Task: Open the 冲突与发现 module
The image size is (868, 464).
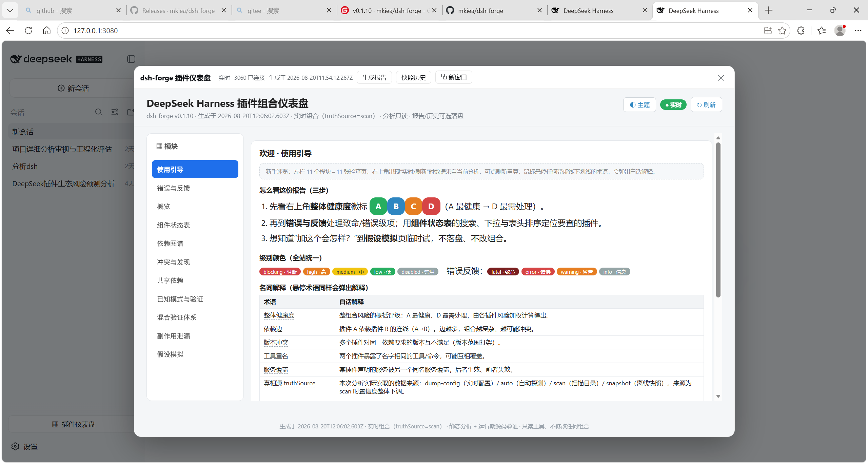Action: 195,262
